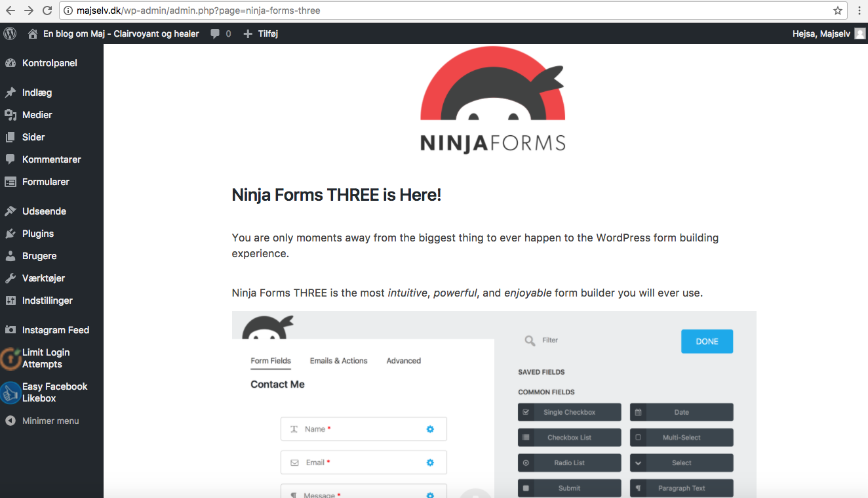The height and width of the screenshot is (498, 868).
Task: Click the Name field gear icon
Action: 430,429
